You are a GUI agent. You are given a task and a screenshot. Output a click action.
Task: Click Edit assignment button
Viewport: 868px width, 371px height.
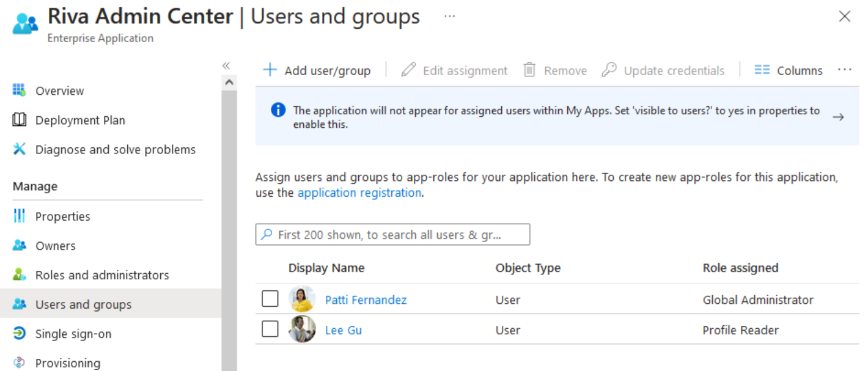454,70
